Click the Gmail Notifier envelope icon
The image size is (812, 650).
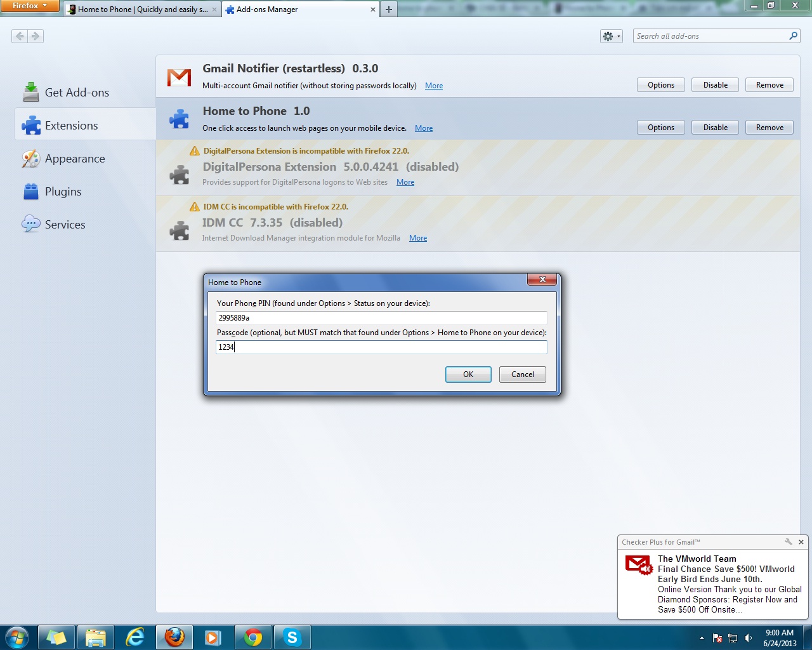tap(179, 77)
